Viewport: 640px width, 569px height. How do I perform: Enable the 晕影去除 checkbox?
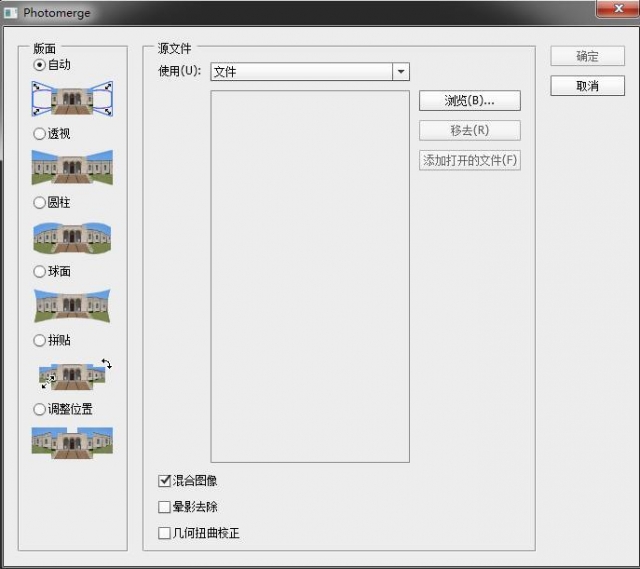click(164, 507)
